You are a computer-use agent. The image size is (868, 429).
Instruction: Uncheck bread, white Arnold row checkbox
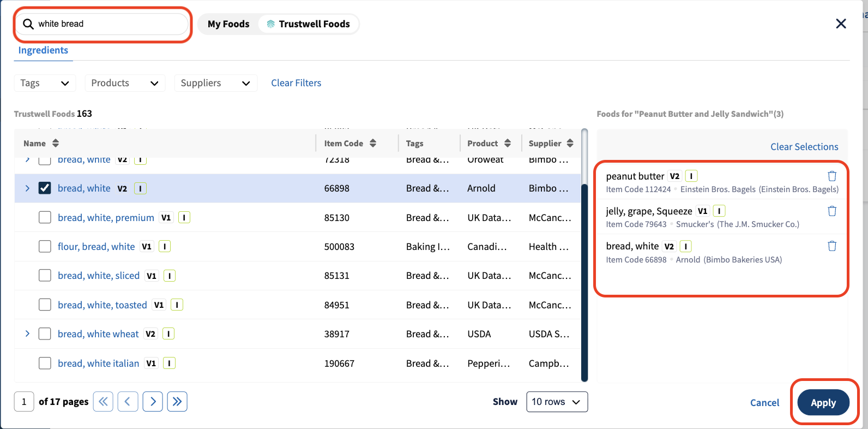[45, 188]
